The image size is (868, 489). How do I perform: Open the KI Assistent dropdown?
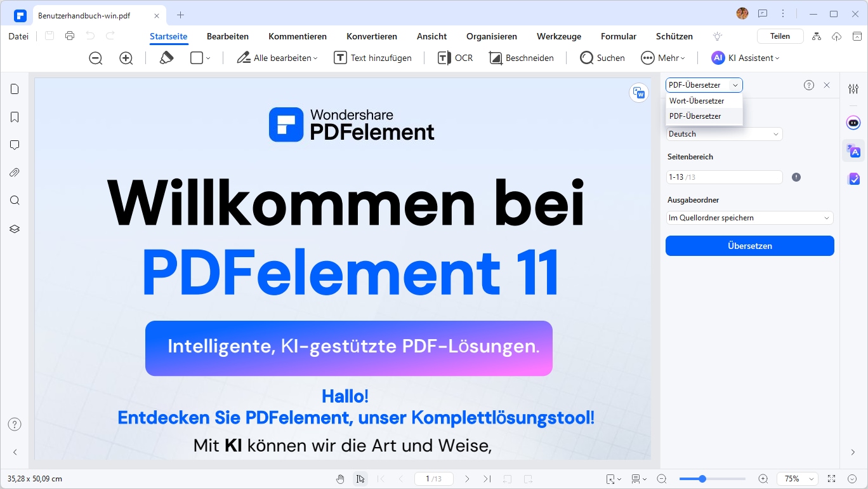pyautogui.click(x=746, y=58)
